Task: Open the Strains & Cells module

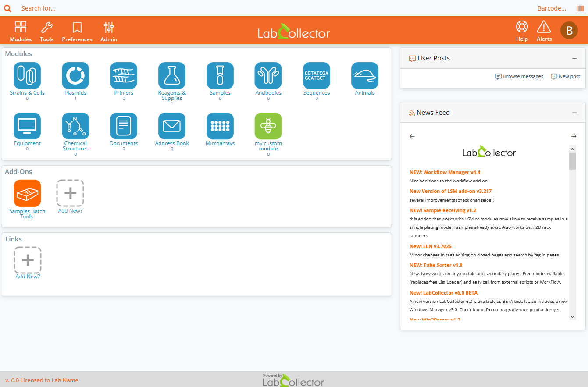Action: (27, 76)
